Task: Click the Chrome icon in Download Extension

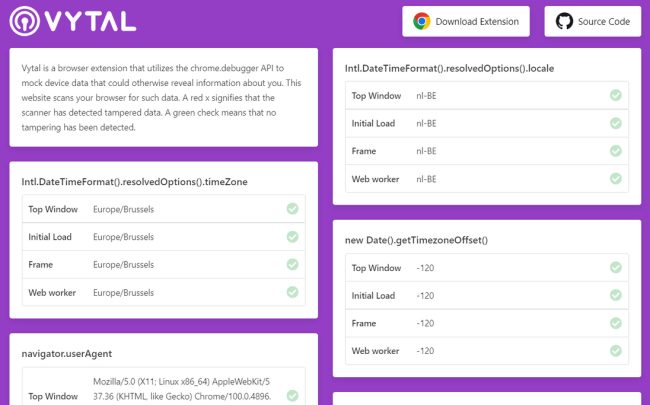Action: [x=422, y=21]
